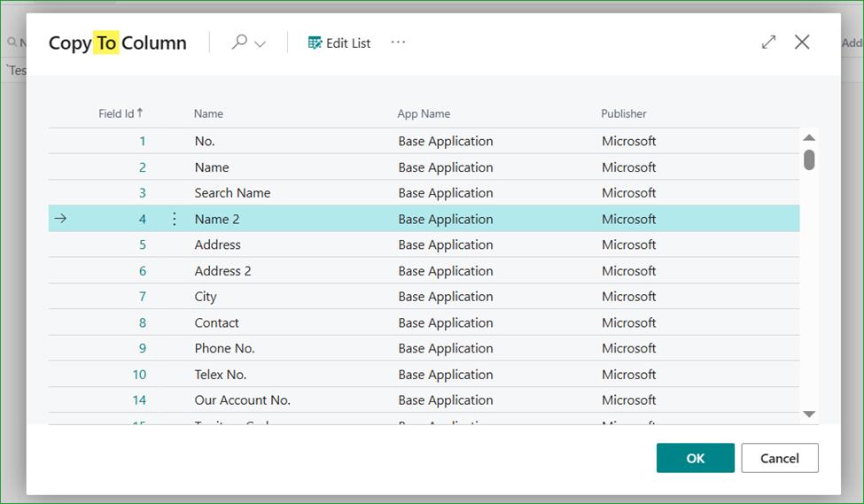Screen dimensions: 864x504
Task: Click the Cancel button
Action: pyautogui.click(x=780, y=458)
